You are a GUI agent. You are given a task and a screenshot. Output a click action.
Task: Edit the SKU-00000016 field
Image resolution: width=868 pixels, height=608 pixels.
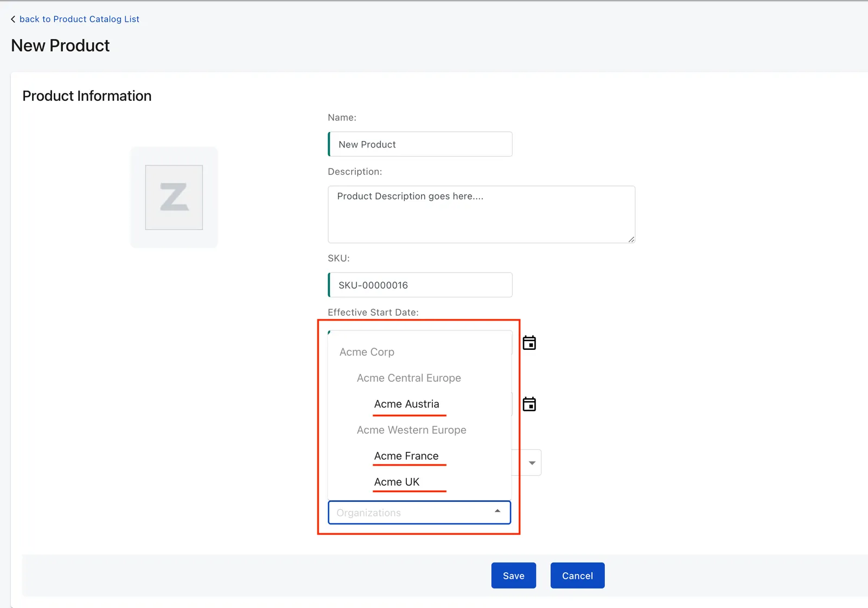(420, 285)
